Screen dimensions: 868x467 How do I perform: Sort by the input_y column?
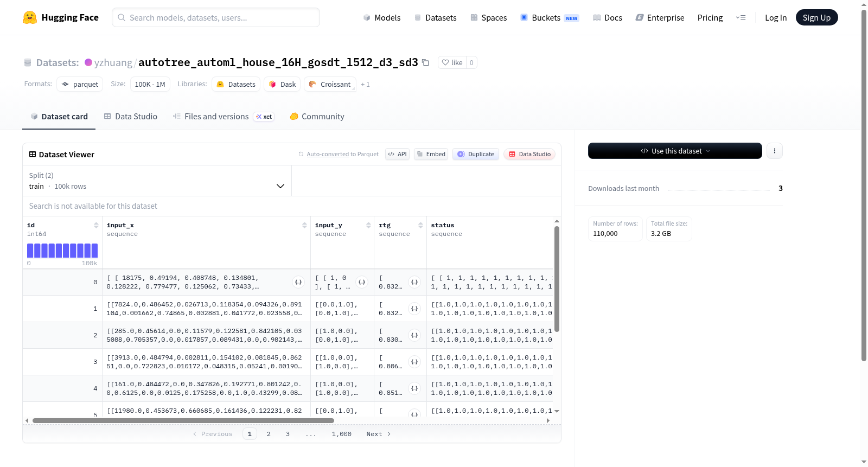[368, 225]
